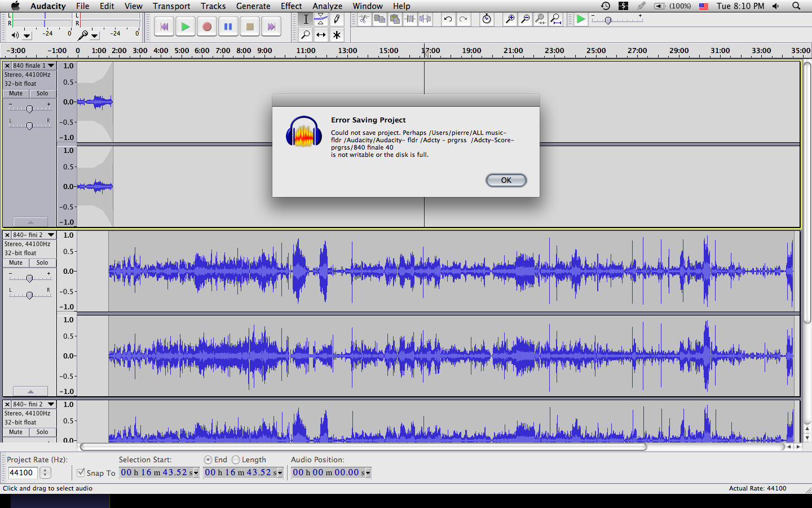
Task: Fit project in window
Action: pyautogui.click(x=555, y=19)
